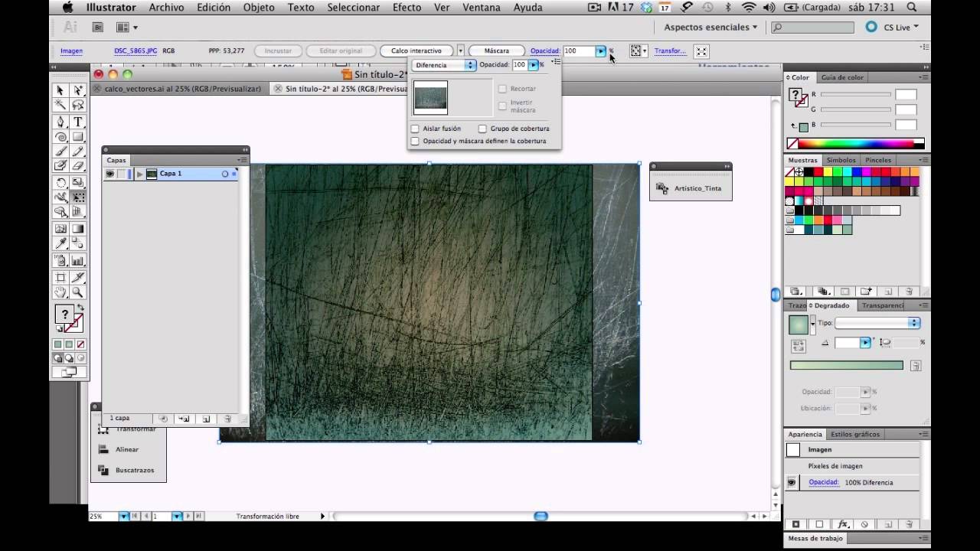Select the Eraser tool
Image resolution: width=980 pixels, height=551 pixels.
(77, 166)
